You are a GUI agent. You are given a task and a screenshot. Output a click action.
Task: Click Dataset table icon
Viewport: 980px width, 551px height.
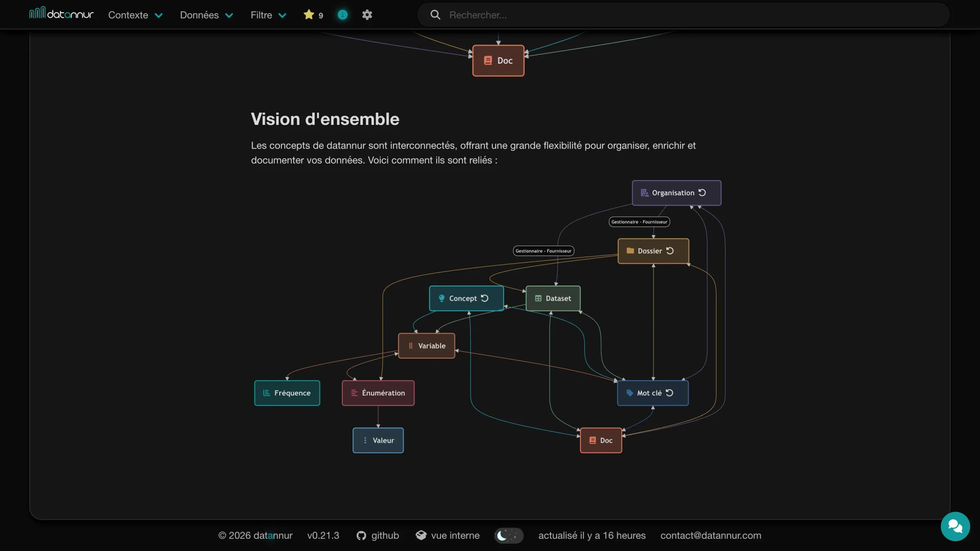[x=538, y=298]
